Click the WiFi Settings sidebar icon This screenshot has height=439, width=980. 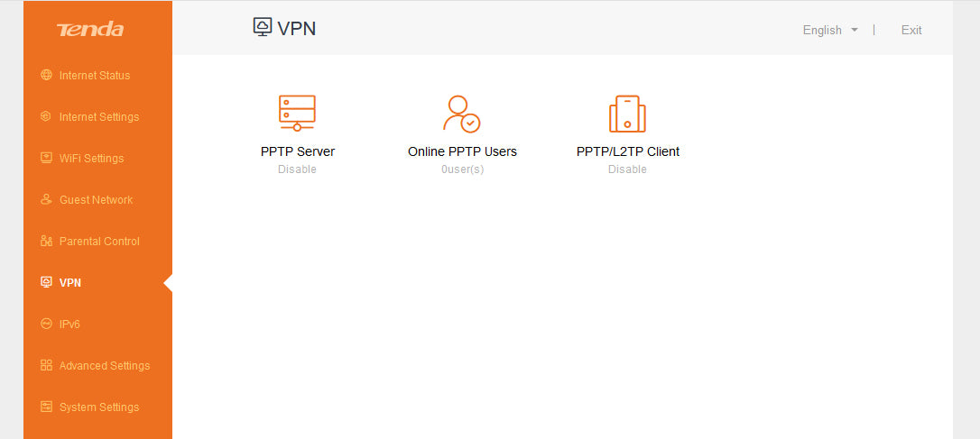coord(47,159)
